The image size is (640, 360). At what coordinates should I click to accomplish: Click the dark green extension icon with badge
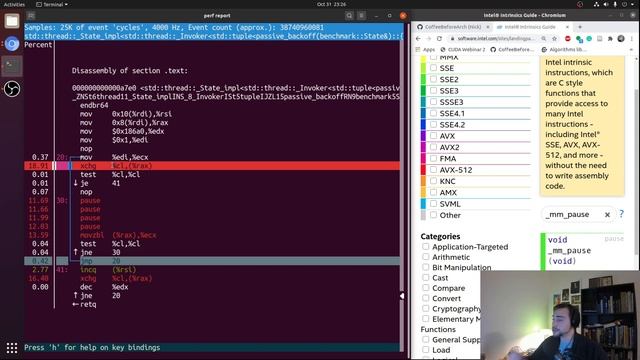coord(579,39)
